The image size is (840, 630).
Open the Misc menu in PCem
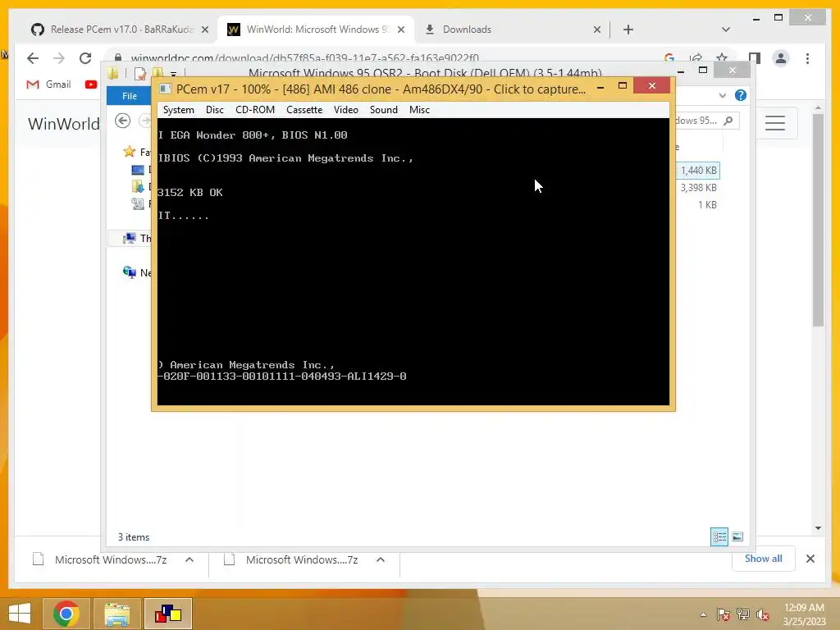[419, 110]
